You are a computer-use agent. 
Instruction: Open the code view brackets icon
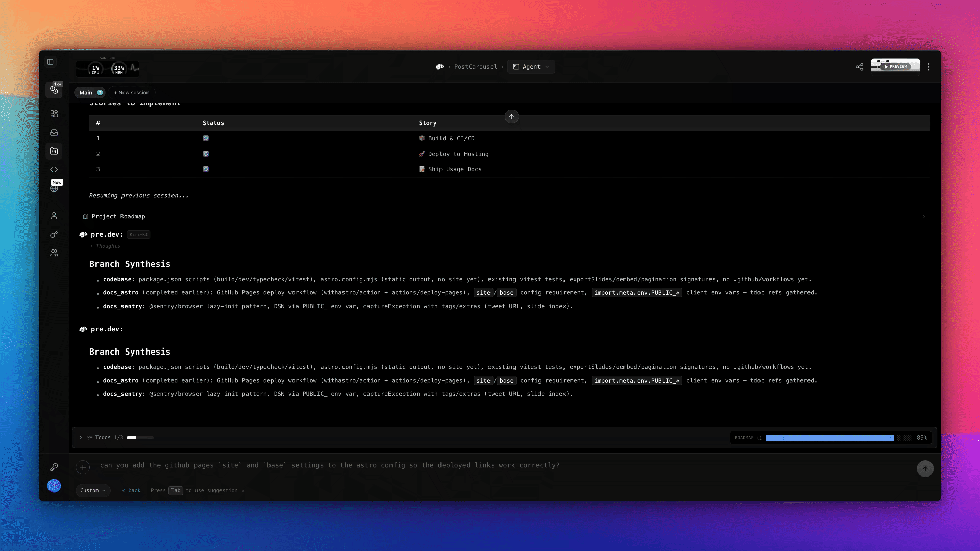coord(54,169)
